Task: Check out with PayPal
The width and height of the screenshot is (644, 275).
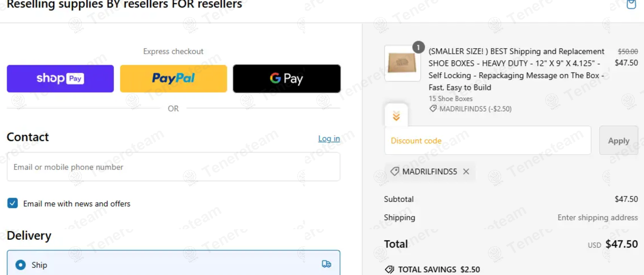Action: pos(173,79)
